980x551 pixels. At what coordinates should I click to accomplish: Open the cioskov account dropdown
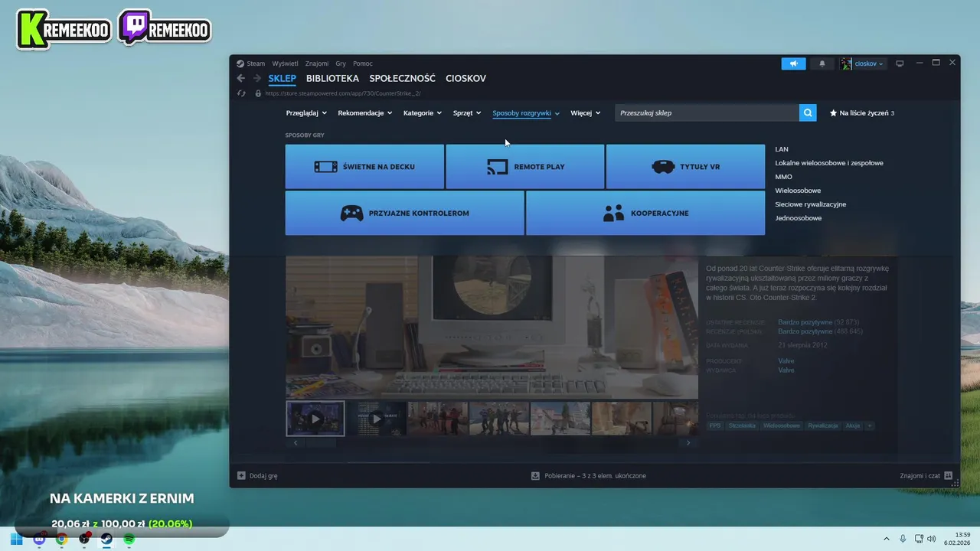click(869, 64)
